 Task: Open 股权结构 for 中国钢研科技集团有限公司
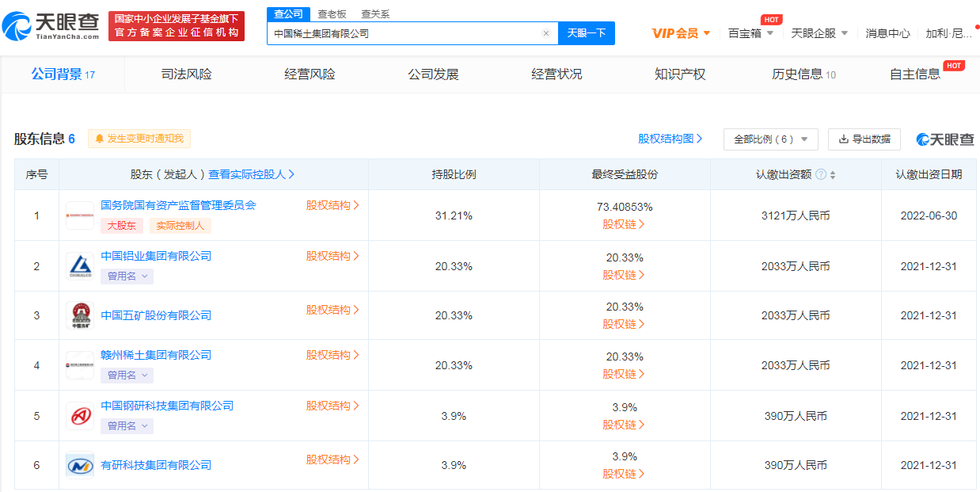pyautogui.click(x=333, y=406)
